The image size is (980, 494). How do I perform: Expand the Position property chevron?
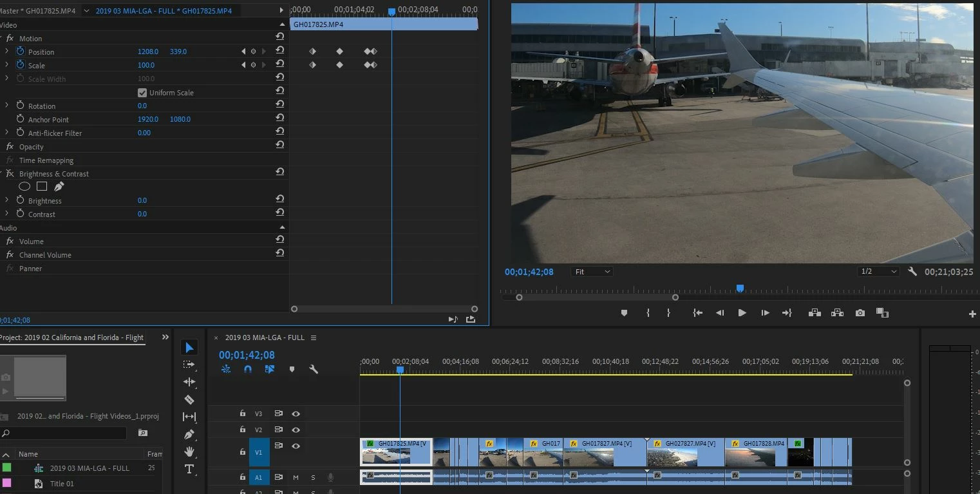click(x=7, y=52)
